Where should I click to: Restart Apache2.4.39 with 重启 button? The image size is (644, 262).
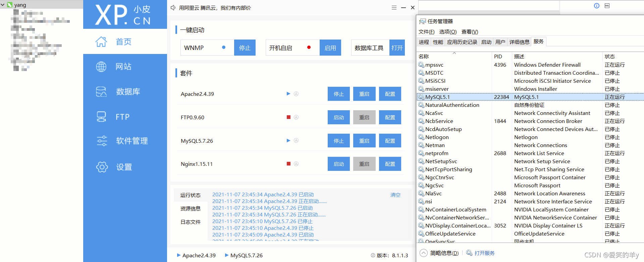point(364,94)
